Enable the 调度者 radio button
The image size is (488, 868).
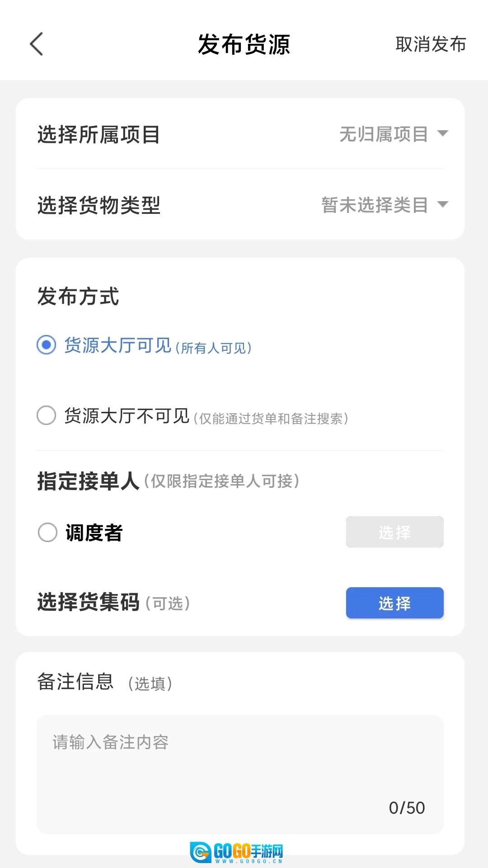pyautogui.click(x=47, y=532)
